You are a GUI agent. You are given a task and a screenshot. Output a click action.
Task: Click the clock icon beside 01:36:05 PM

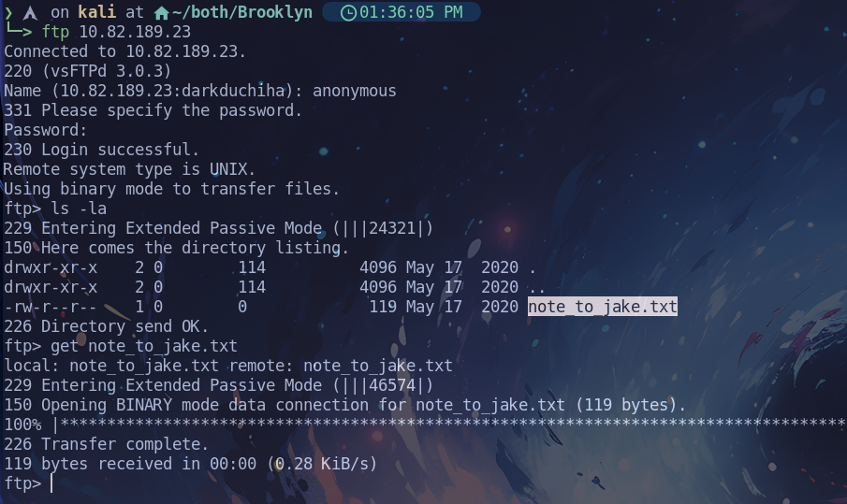348,12
